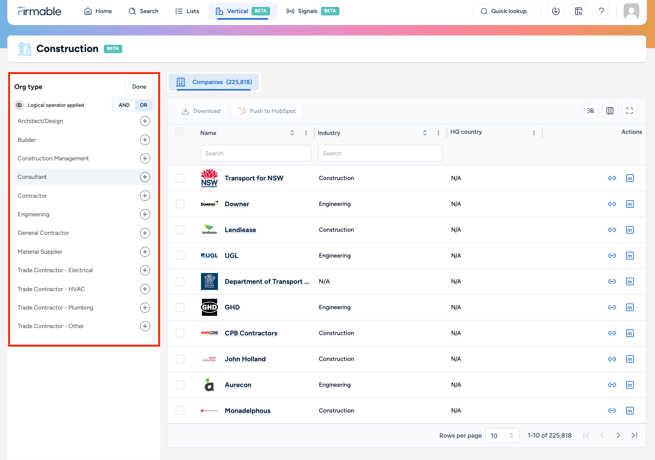This screenshot has width=655, height=460.
Task: Jump to the last page of results
Action: coord(634,435)
